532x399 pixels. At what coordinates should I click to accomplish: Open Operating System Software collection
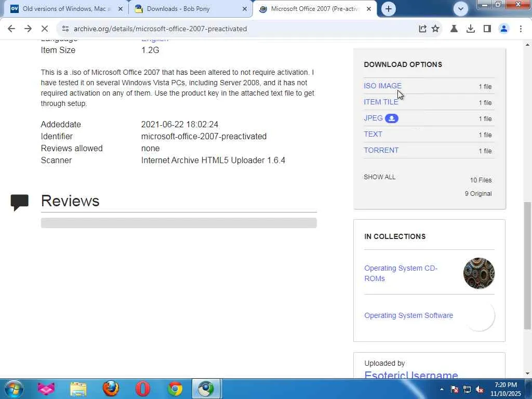(x=408, y=315)
